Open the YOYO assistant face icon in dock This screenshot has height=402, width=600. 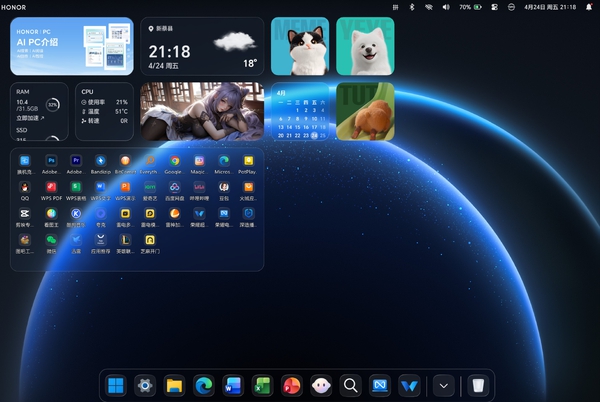click(321, 386)
